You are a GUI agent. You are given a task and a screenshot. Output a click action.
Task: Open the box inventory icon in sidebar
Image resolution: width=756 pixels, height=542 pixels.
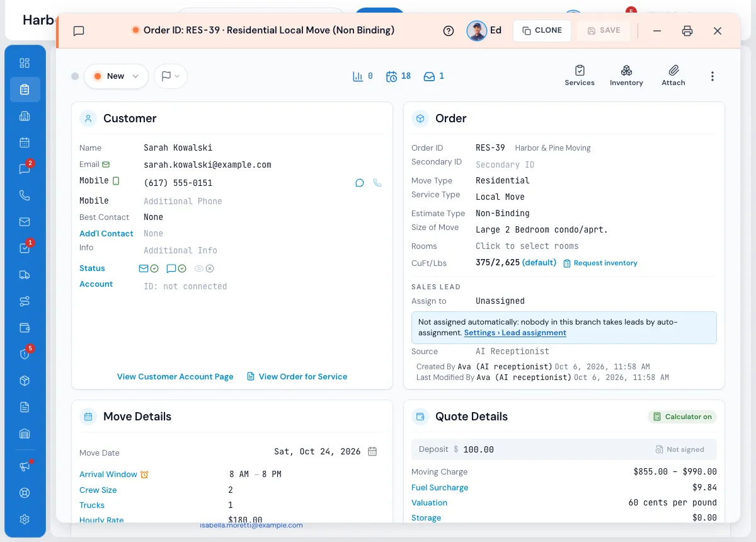(x=25, y=381)
